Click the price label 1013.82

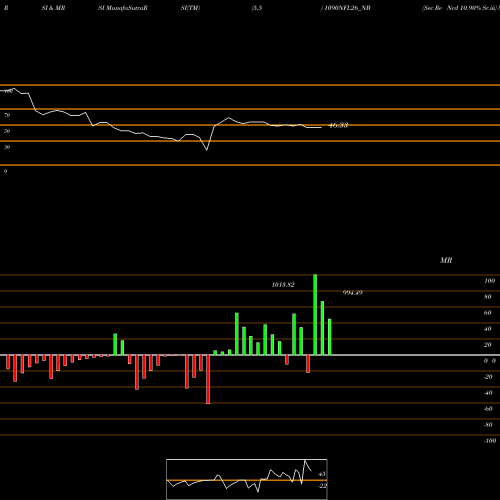pyautogui.click(x=283, y=285)
